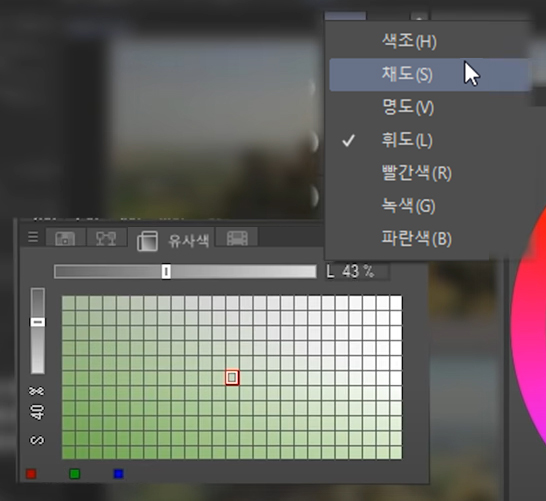Click the S 40 % saturation label
546x501 pixels.
point(37,415)
